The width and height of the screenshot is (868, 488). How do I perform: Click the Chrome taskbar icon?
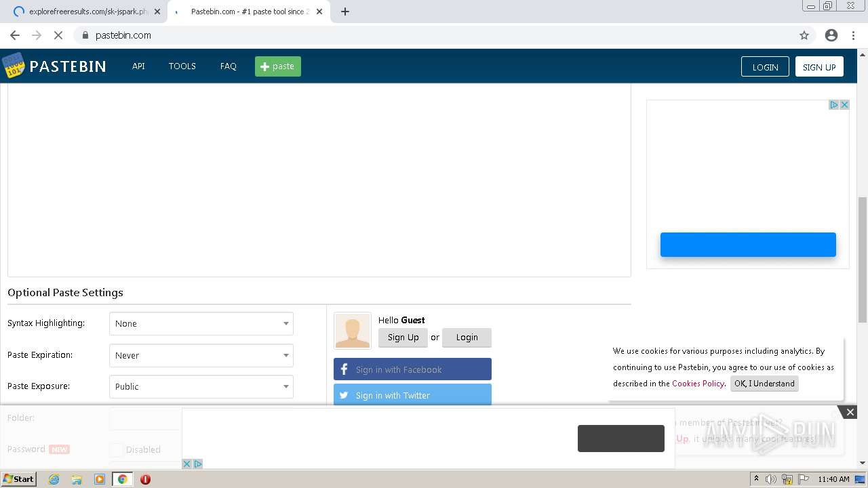point(122,479)
